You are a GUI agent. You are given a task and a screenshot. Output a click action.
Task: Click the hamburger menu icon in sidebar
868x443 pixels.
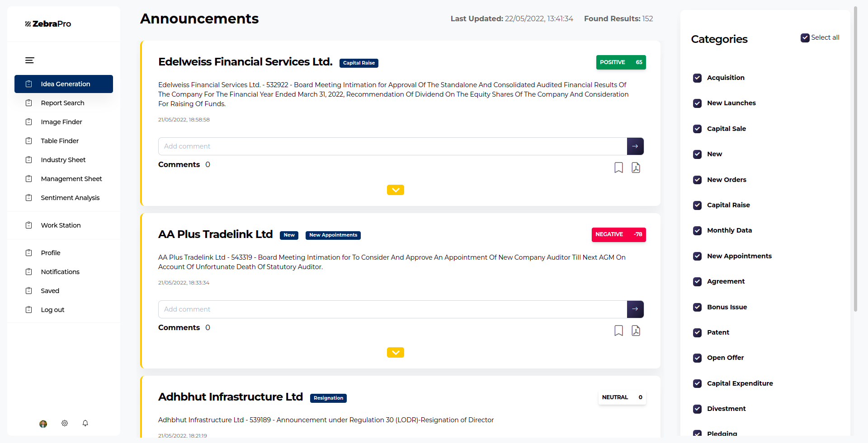(30, 61)
